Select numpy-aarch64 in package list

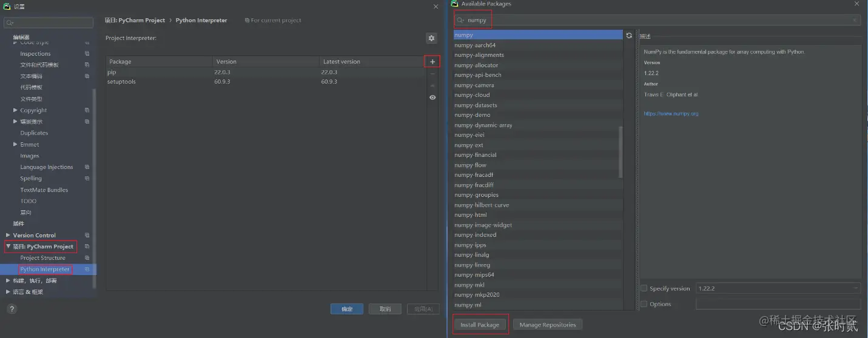tap(538, 45)
